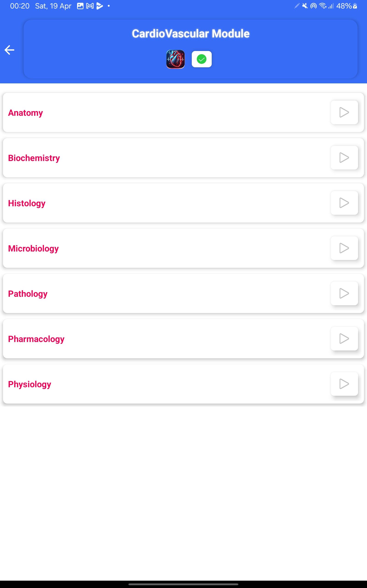Toggle the green checkmark completion button
The width and height of the screenshot is (367, 588).
point(201,59)
